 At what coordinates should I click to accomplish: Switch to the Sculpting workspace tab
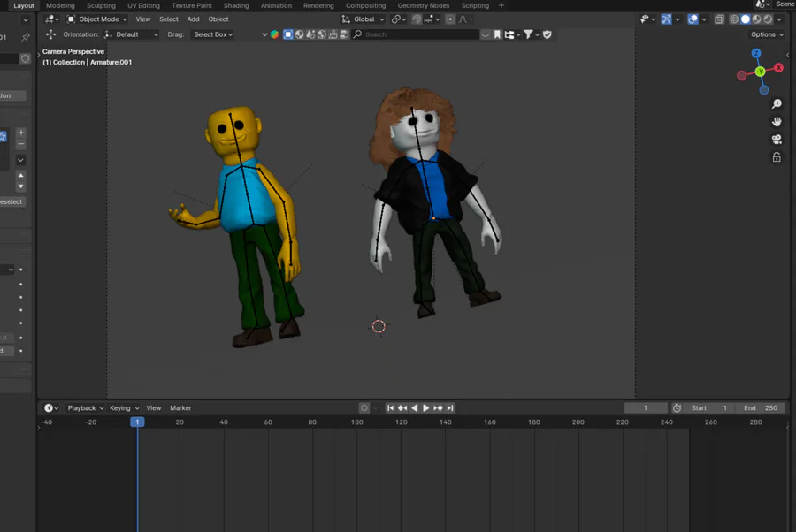pyautogui.click(x=101, y=5)
